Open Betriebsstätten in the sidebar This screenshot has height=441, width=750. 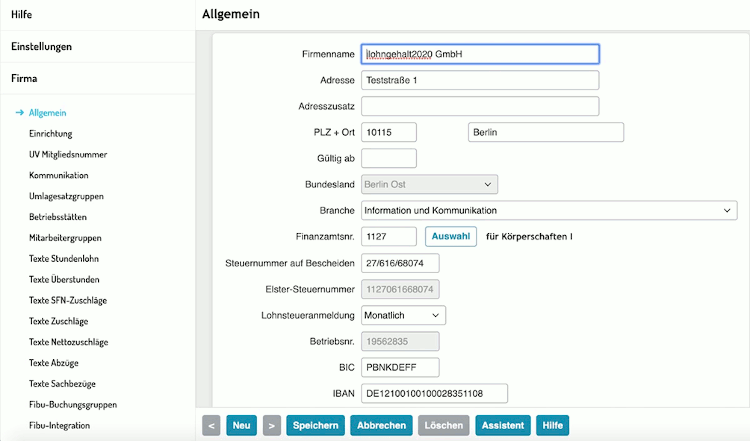(x=58, y=217)
